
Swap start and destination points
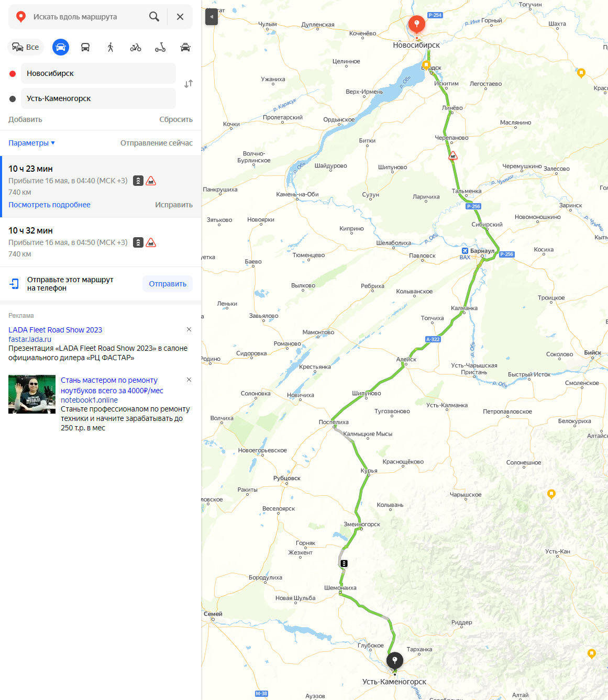click(189, 84)
